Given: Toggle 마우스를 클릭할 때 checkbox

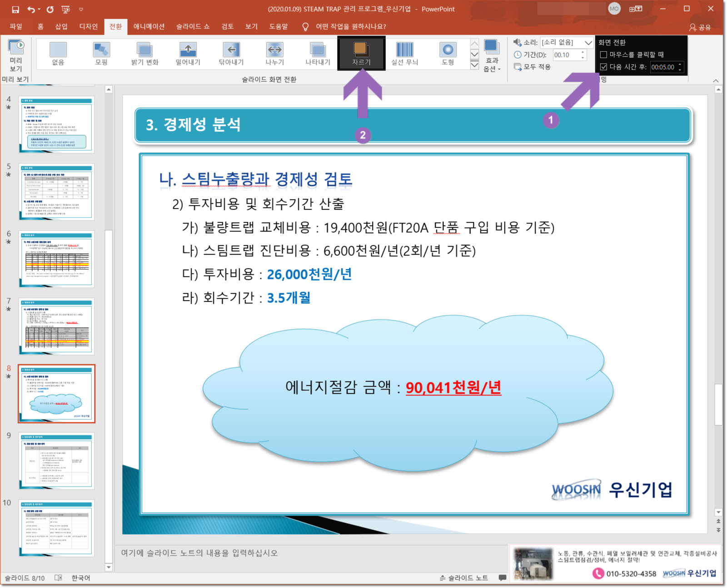Looking at the screenshot, I should [603, 54].
